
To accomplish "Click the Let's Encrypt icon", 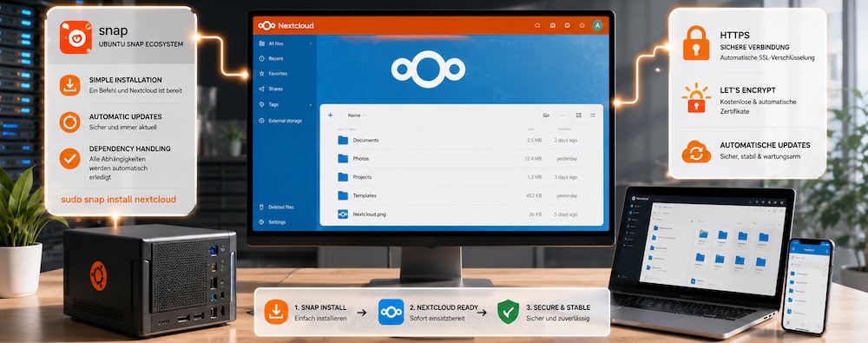I will point(696,99).
